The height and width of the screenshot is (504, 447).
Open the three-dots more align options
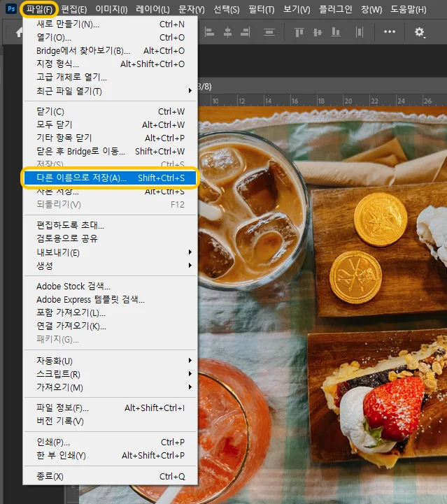pyautogui.click(x=390, y=31)
